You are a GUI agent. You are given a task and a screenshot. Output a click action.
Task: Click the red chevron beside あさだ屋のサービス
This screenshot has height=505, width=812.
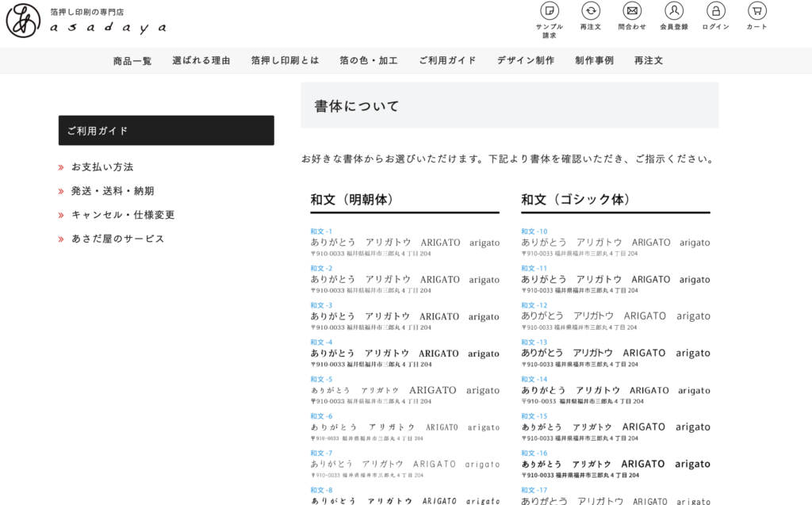61,239
